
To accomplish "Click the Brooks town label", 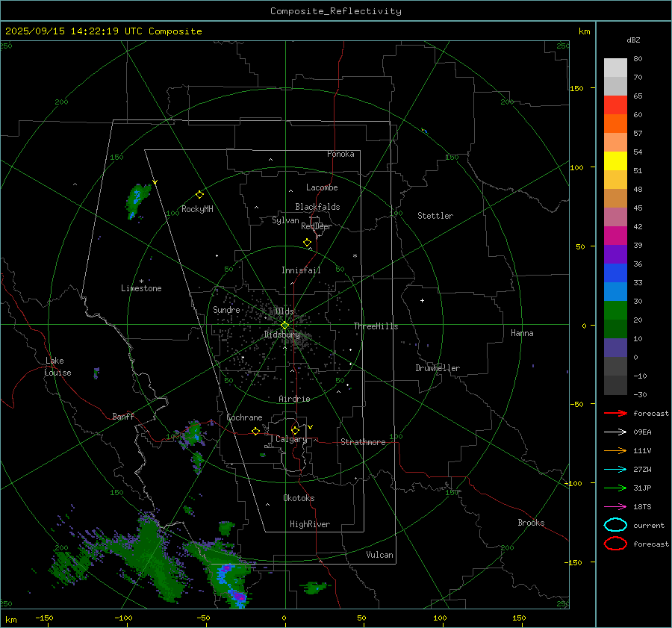I will (x=531, y=523).
